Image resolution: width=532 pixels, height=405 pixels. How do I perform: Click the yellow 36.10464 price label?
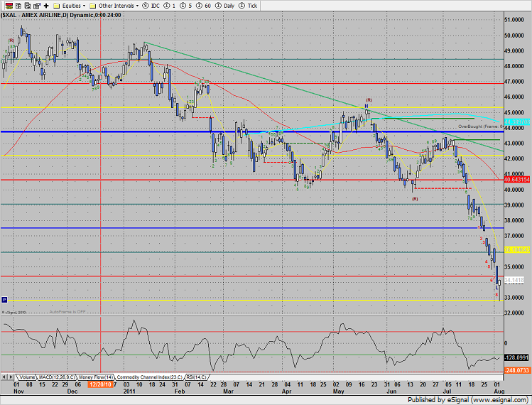coord(517,249)
